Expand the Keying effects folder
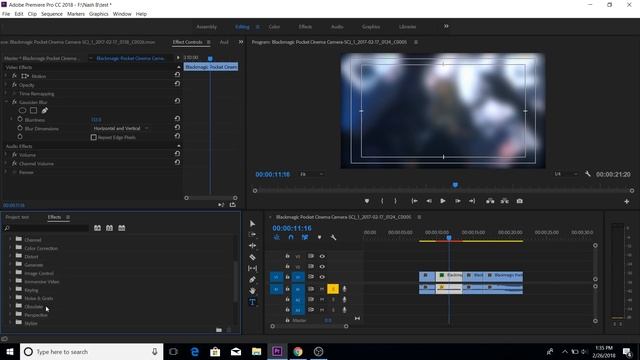The height and width of the screenshot is (360, 640). click(10, 290)
